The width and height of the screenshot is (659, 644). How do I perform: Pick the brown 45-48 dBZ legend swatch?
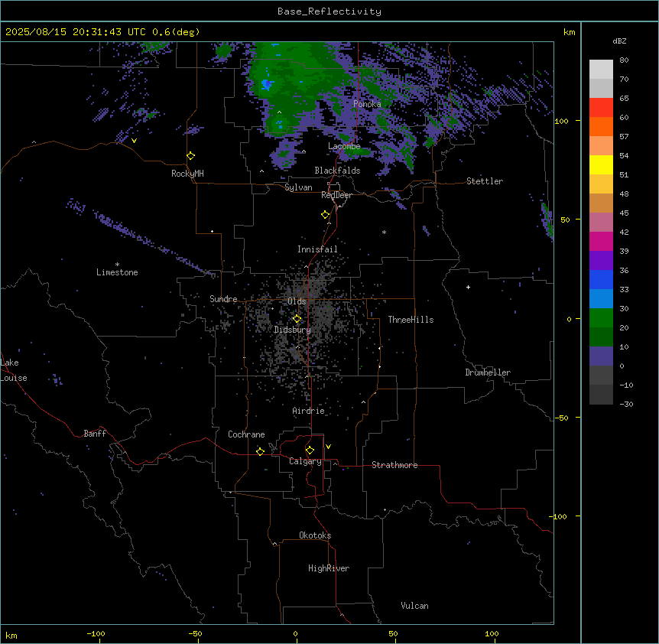601,203
